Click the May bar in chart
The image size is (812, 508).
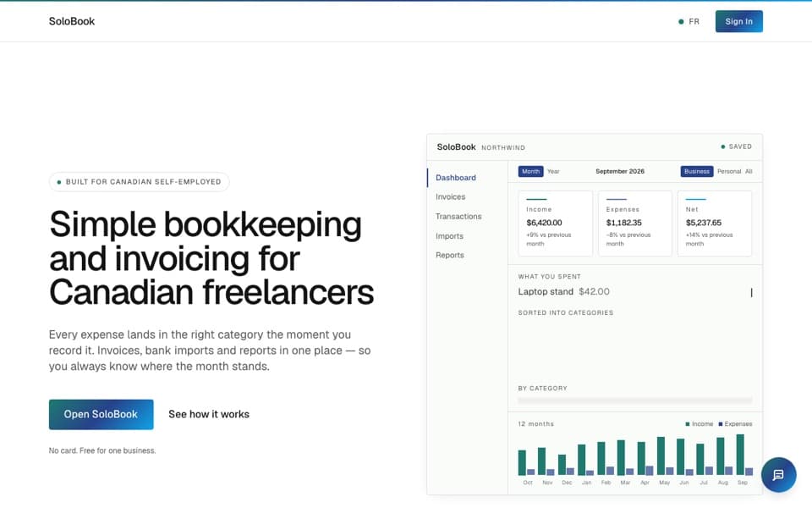coord(661,456)
